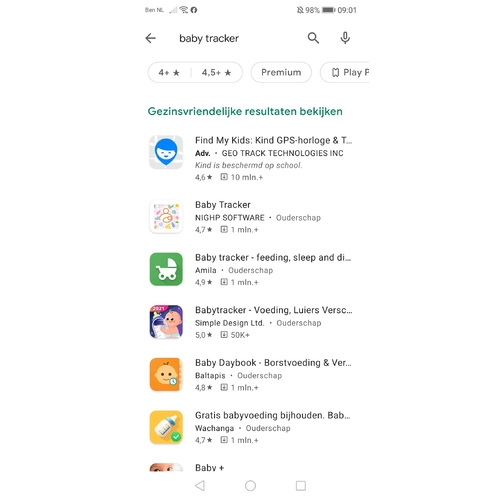Toggle the 4+ star rating filter
500x500 pixels.
pyautogui.click(x=169, y=72)
